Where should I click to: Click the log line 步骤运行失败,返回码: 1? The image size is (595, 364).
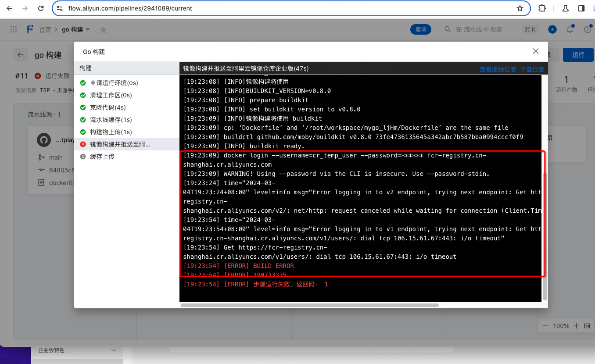256,284
